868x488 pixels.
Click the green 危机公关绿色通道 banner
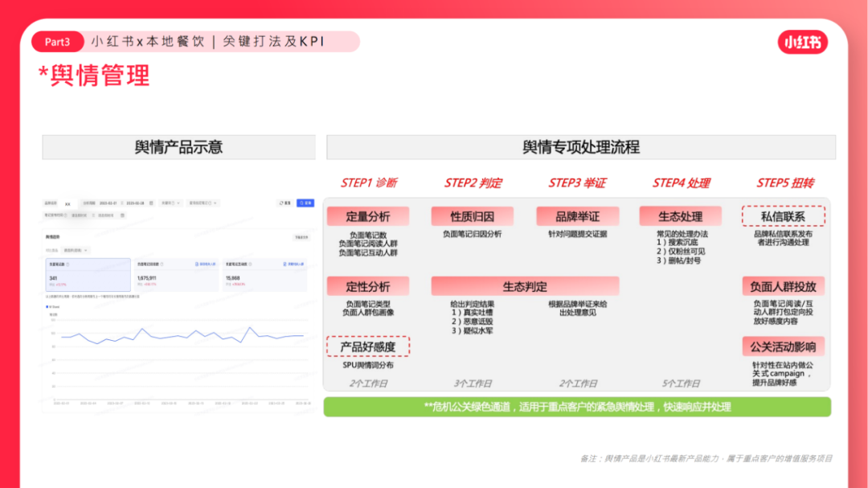click(x=577, y=407)
